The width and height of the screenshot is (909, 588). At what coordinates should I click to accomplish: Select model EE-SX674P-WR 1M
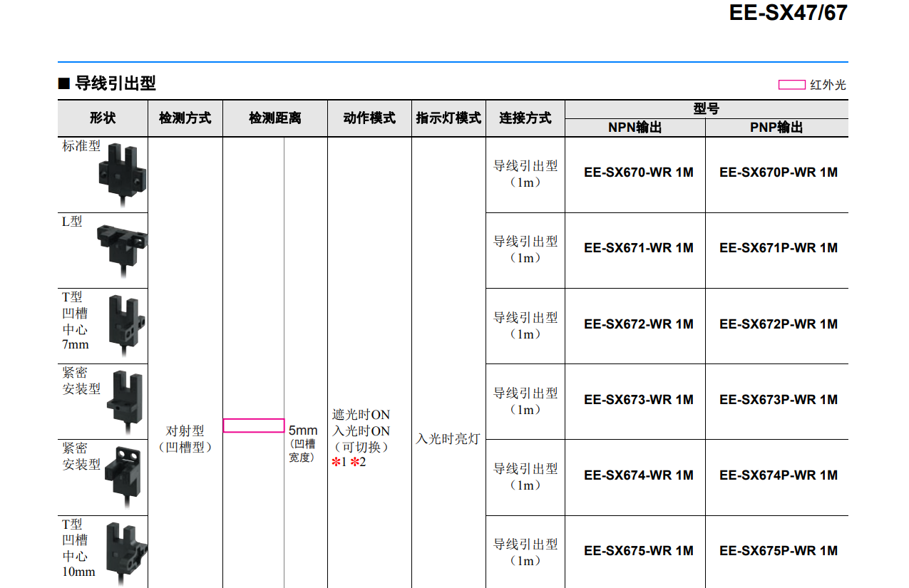point(778,475)
